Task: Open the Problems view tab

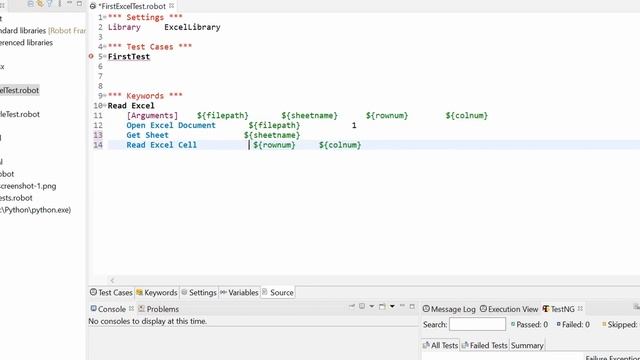Action: click(158, 309)
